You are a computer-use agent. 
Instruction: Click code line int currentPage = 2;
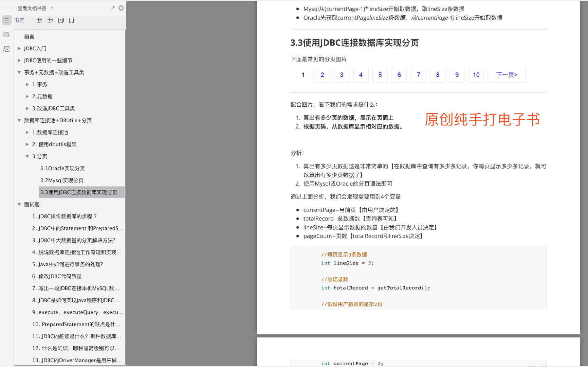tap(352, 364)
